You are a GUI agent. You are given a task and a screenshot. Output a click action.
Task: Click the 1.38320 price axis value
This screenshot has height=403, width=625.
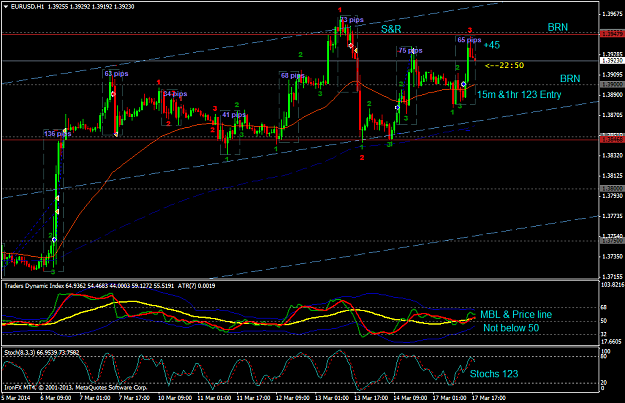pos(612,155)
